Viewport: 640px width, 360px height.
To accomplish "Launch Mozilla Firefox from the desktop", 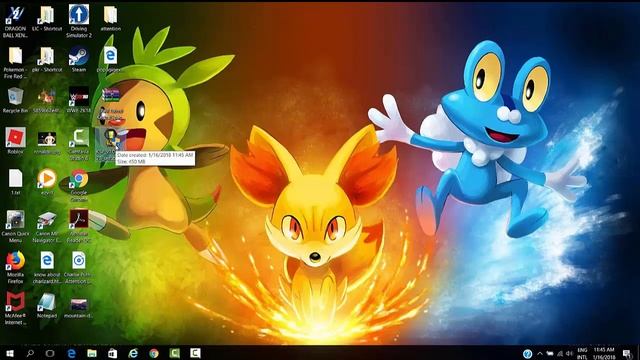I will coord(15,267).
